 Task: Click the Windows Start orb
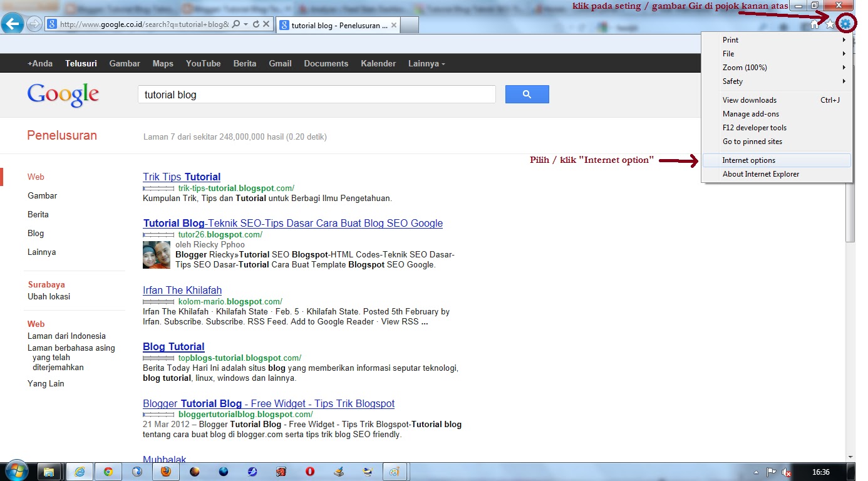coord(17,471)
